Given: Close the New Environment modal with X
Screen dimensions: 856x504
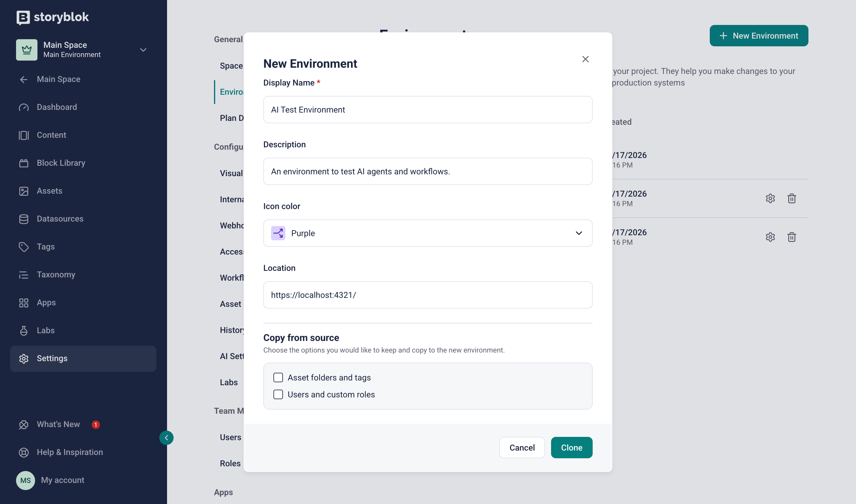Looking at the screenshot, I should [585, 59].
